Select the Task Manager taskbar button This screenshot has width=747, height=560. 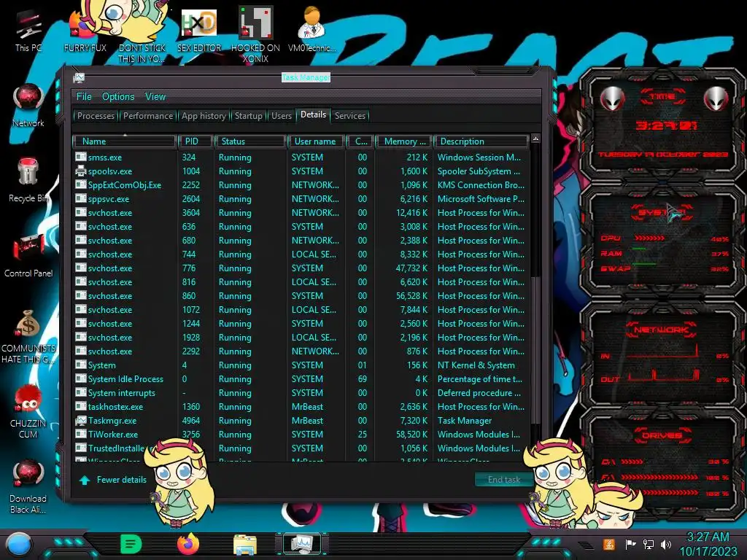pyautogui.click(x=302, y=544)
